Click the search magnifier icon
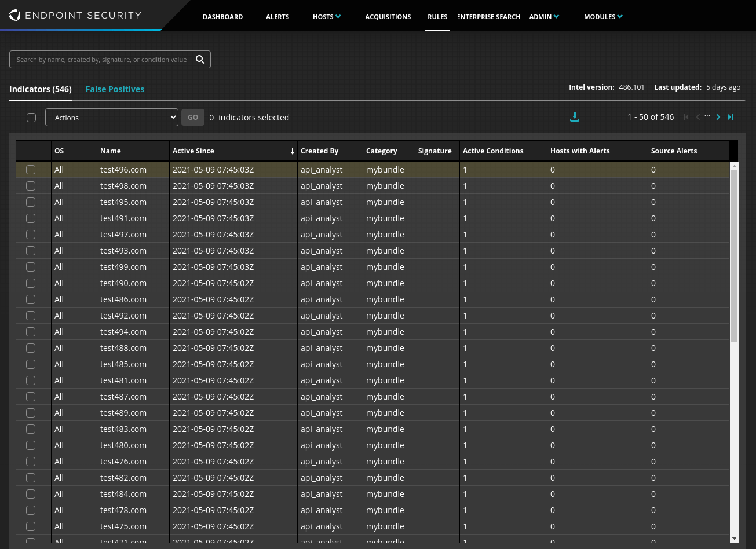The width and height of the screenshot is (756, 549). [x=200, y=59]
